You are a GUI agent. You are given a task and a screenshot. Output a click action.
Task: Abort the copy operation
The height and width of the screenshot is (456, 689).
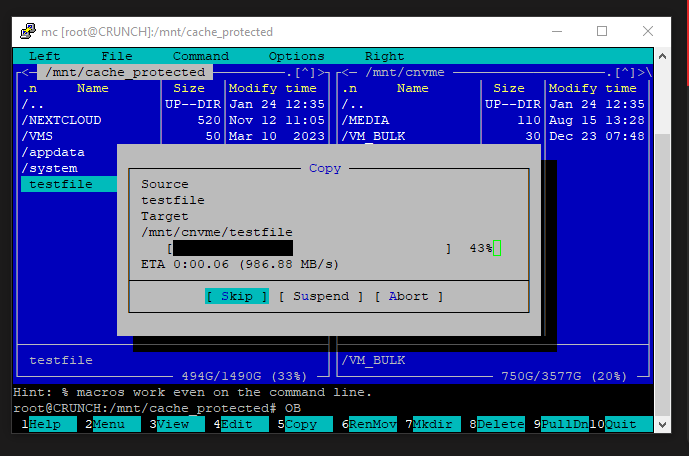[x=409, y=297]
